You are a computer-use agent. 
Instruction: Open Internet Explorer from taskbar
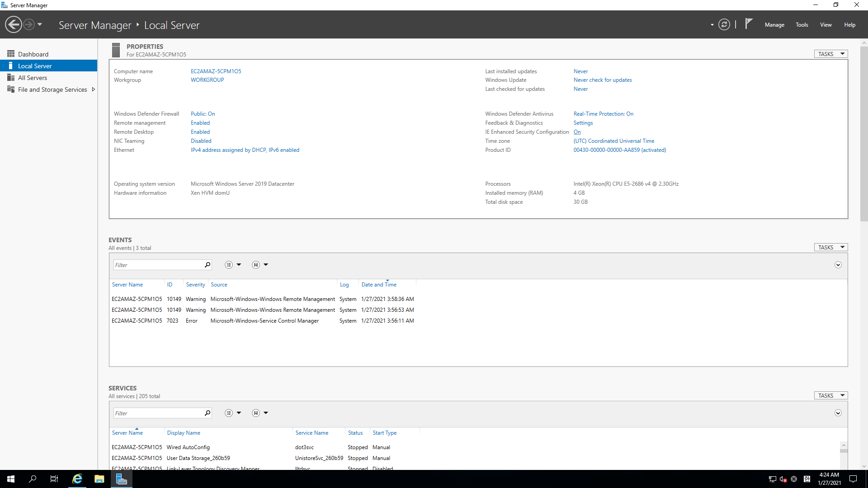77,479
